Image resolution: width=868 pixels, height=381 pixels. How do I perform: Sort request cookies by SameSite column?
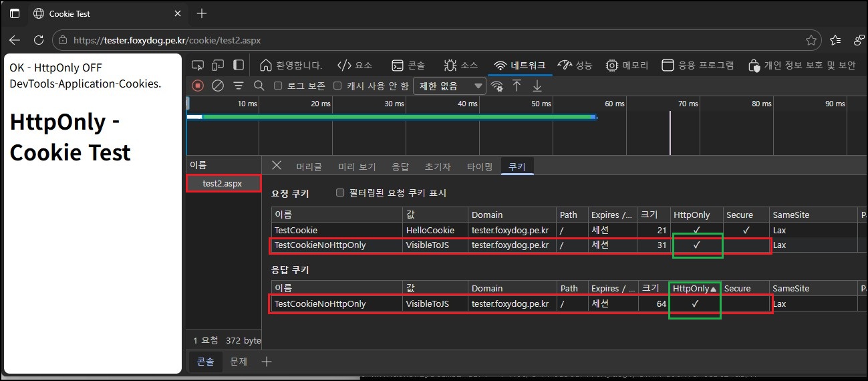[x=813, y=215]
